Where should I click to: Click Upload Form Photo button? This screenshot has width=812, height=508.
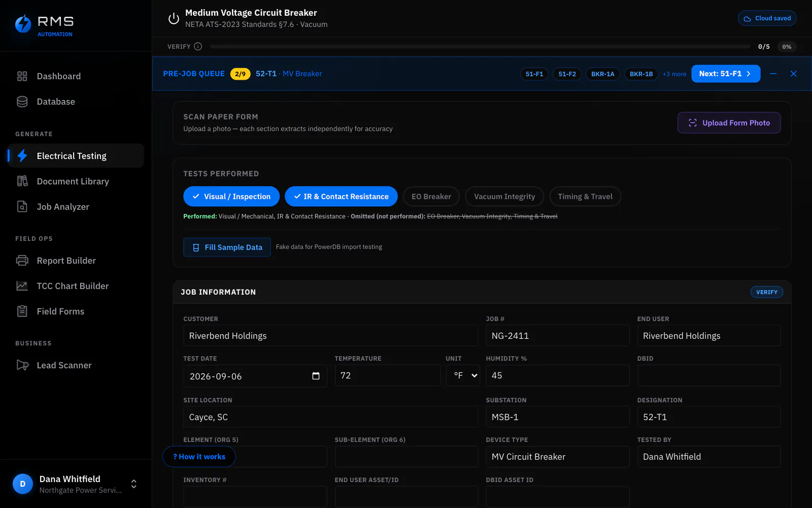[x=729, y=123]
